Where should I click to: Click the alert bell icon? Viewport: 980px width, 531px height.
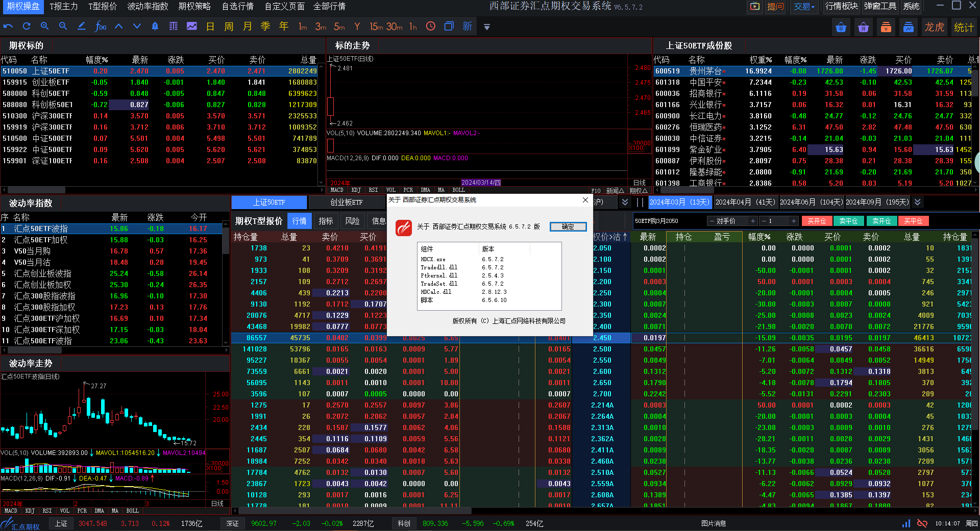[x=155, y=27]
